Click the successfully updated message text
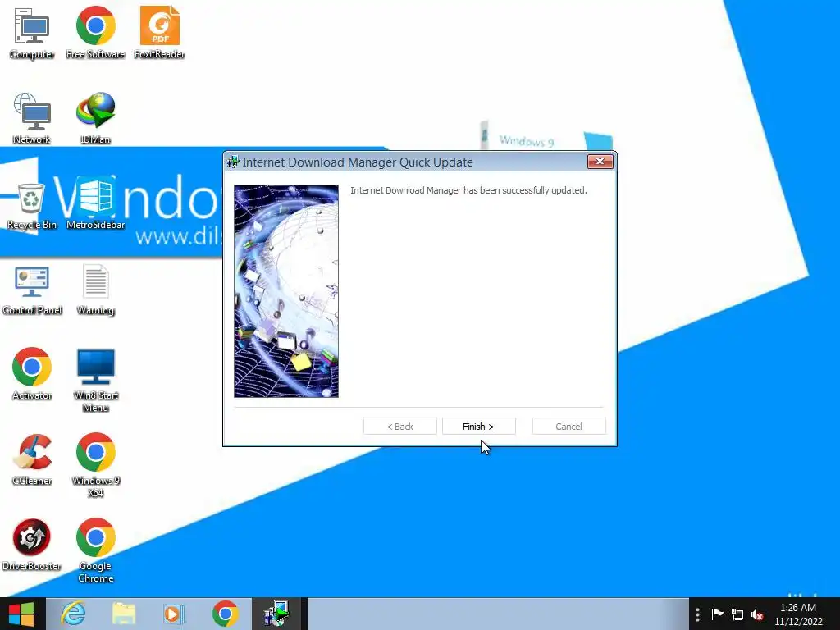Image resolution: width=840 pixels, height=630 pixels. pyautogui.click(x=468, y=190)
